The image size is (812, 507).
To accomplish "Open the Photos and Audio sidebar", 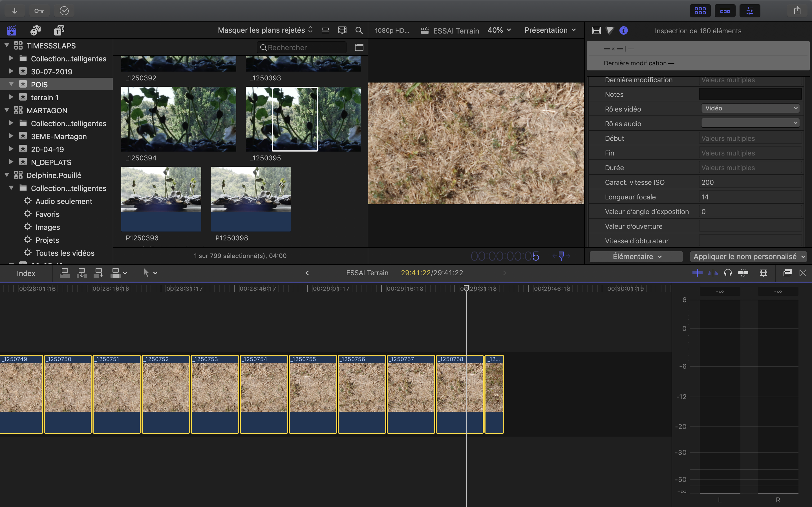I will 35,30.
